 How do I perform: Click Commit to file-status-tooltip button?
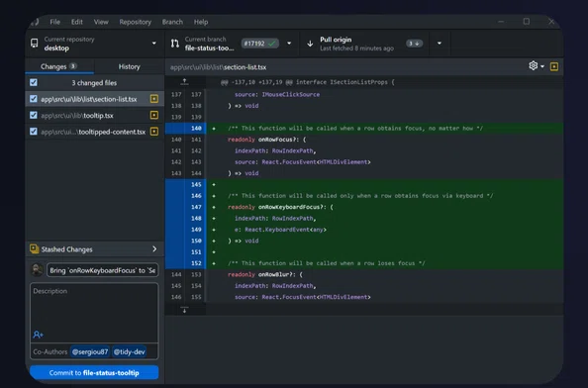point(94,372)
